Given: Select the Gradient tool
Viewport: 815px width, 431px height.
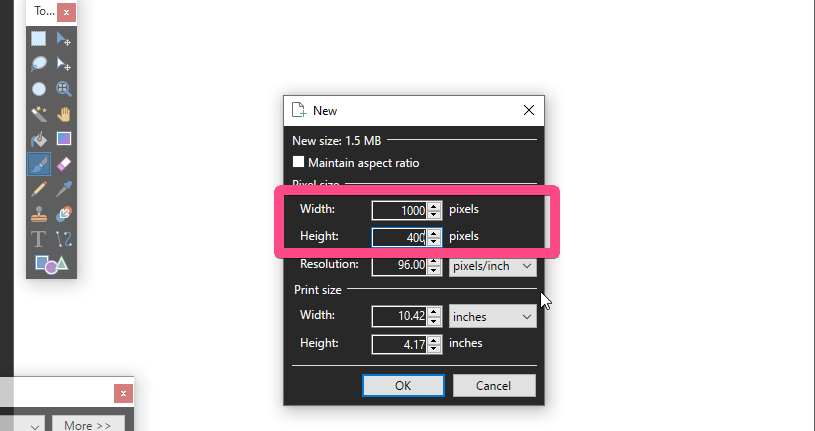Looking at the screenshot, I should (64, 139).
